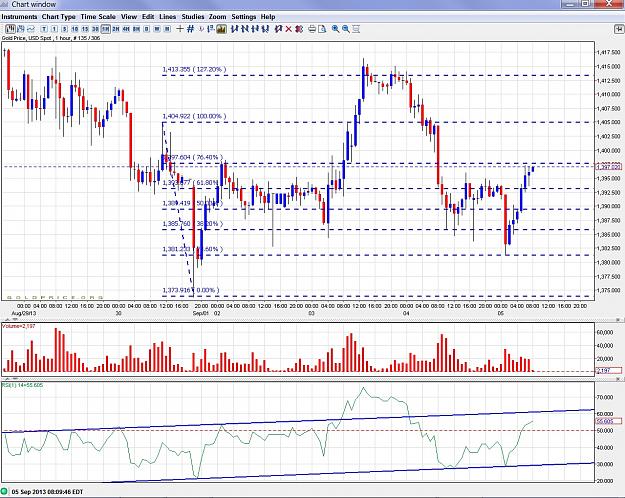
Task: Select the candlestick chart type icon
Action: coord(10,29)
